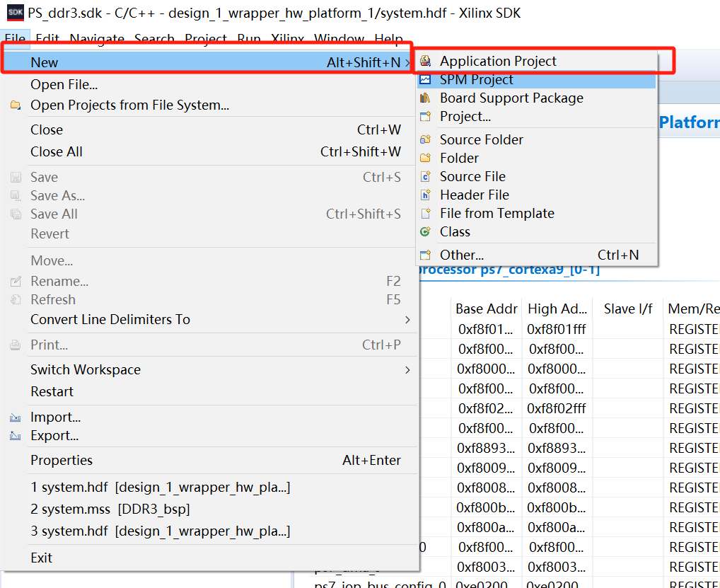Click the Header File h icon

426,195
